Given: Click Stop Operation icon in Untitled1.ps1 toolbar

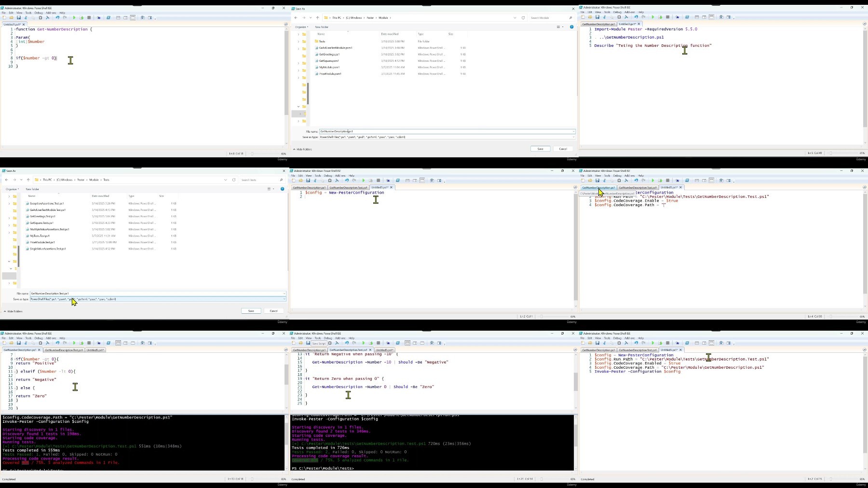Looking at the screenshot, I should click(89, 18).
